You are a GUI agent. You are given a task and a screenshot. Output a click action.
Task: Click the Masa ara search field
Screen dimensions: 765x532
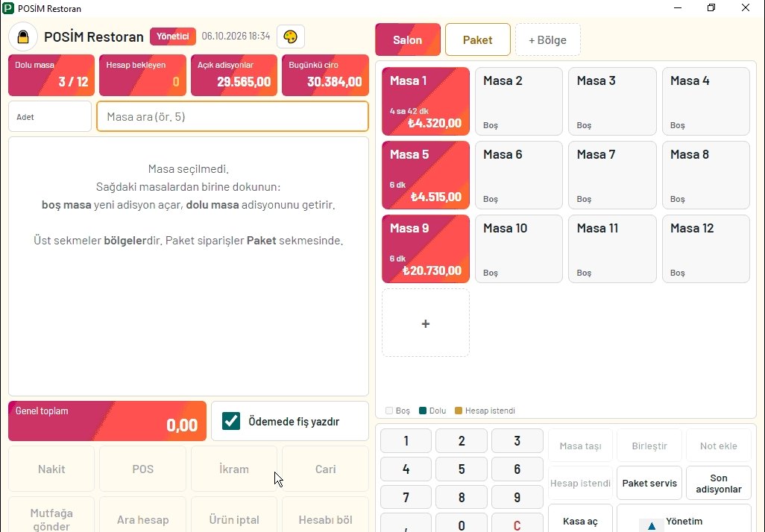(232, 116)
